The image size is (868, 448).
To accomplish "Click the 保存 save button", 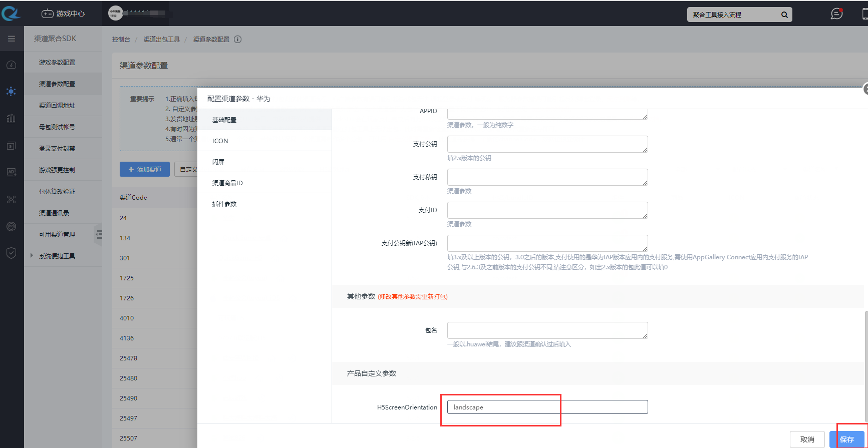I will coord(847,439).
